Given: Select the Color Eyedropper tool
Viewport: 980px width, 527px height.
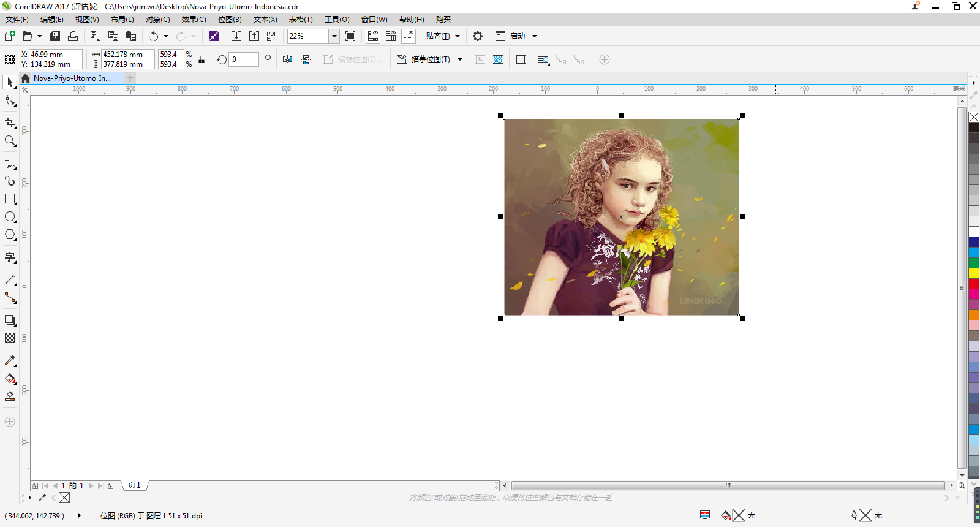Looking at the screenshot, I should [10, 360].
